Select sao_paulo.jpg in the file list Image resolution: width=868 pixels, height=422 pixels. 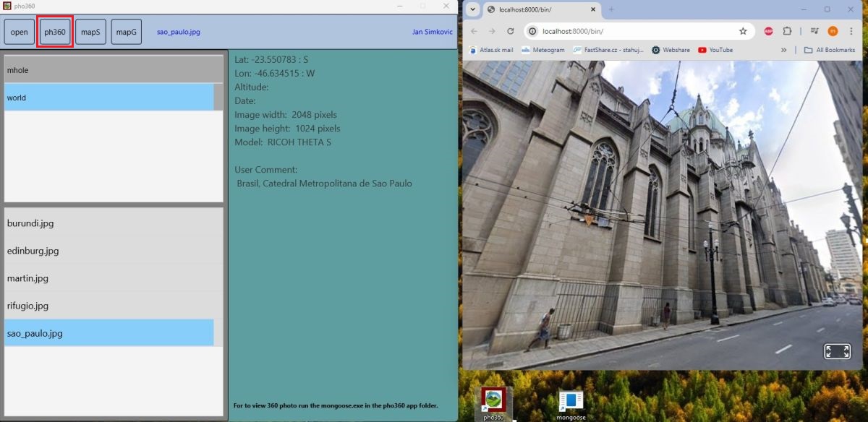click(x=109, y=333)
